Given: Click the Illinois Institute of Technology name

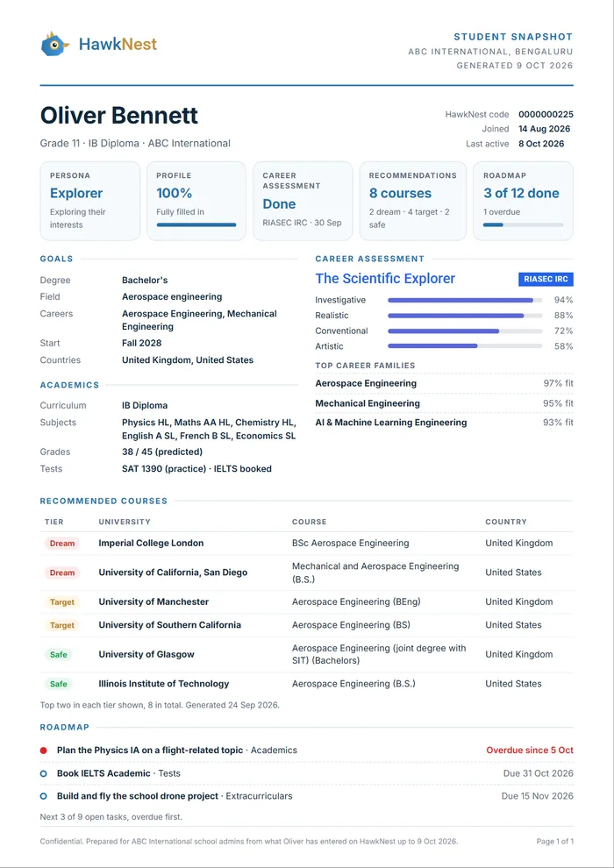Looking at the screenshot, I should tap(164, 684).
